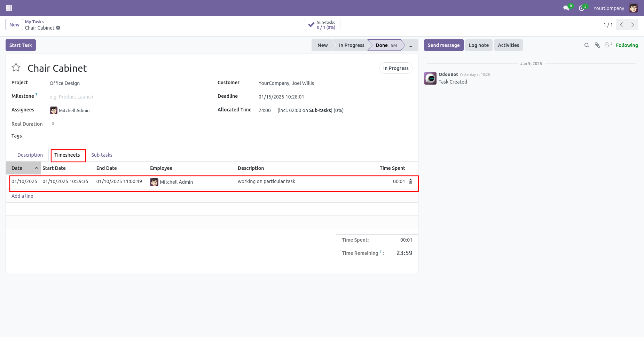Toggle the Following subscription status
This screenshot has height=337, width=644.
tap(627, 45)
